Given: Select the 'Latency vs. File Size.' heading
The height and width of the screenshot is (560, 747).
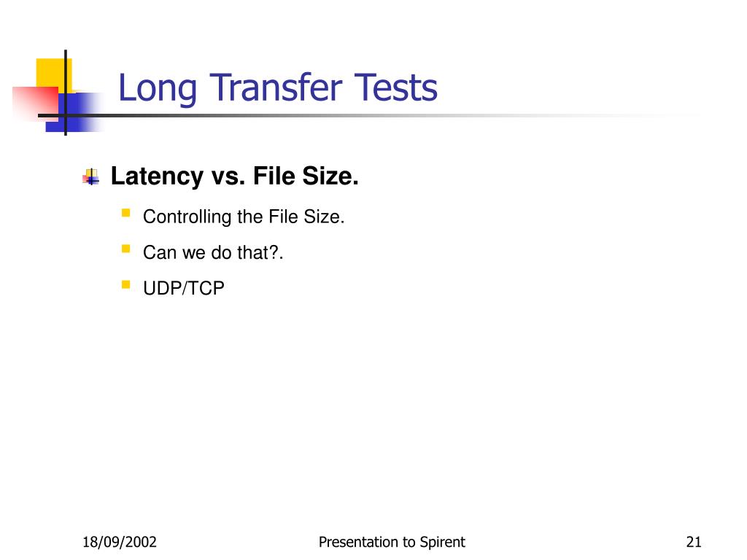Looking at the screenshot, I should coord(234,176).
